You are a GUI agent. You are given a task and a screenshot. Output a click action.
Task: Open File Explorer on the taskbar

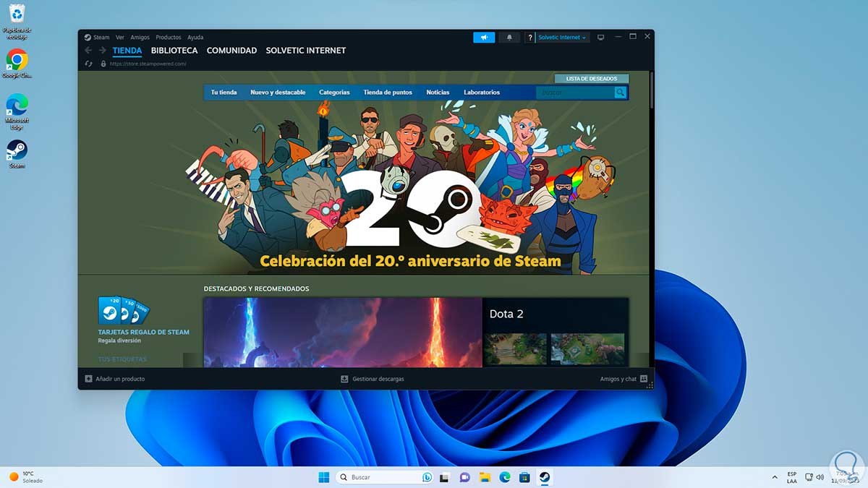485,477
